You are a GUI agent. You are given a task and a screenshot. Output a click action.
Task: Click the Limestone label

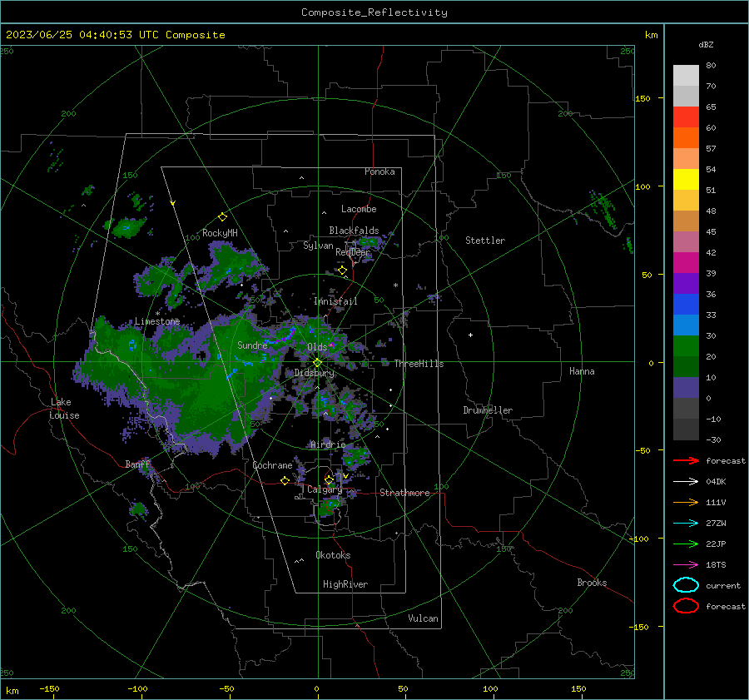[x=157, y=321]
